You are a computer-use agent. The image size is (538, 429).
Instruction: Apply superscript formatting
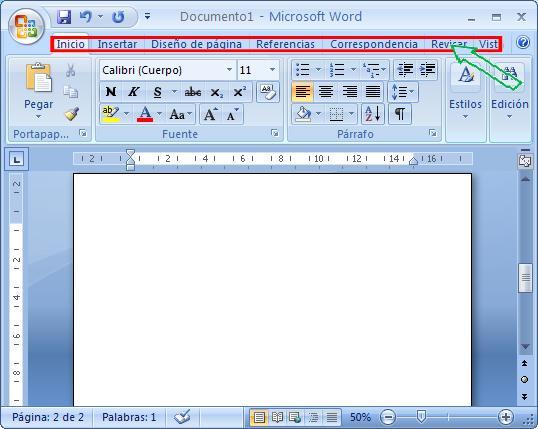[239, 92]
